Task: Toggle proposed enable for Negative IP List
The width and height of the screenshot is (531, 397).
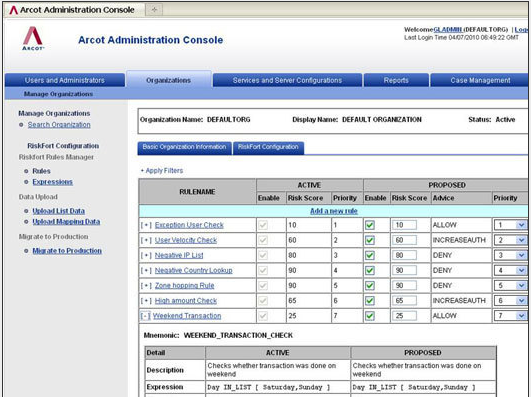Action: tap(370, 255)
